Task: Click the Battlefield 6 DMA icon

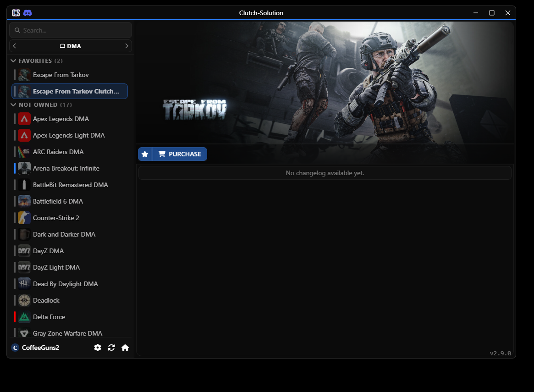Action: point(24,201)
